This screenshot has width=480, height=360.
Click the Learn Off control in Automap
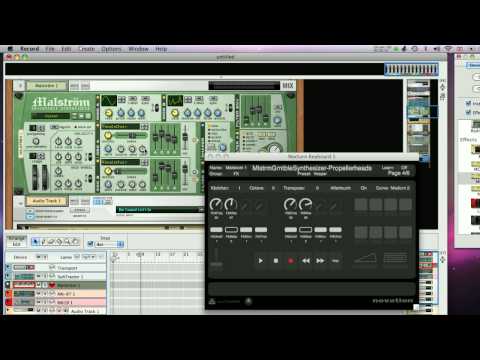point(395,167)
